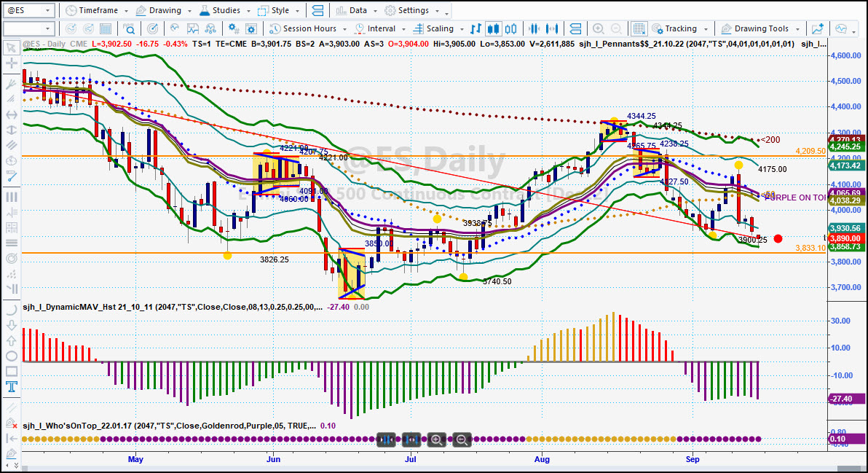Open the Style menu
Screen dimensions: 868x473
click(x=278, y=10)
